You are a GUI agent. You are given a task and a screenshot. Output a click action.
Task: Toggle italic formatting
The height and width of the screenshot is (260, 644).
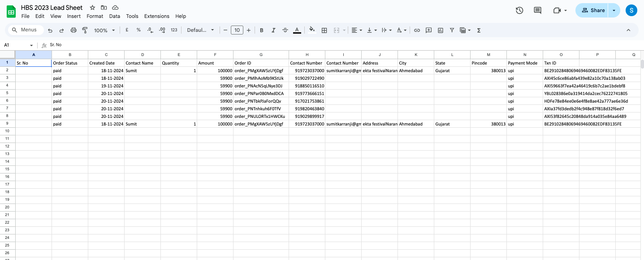point(273,30)
